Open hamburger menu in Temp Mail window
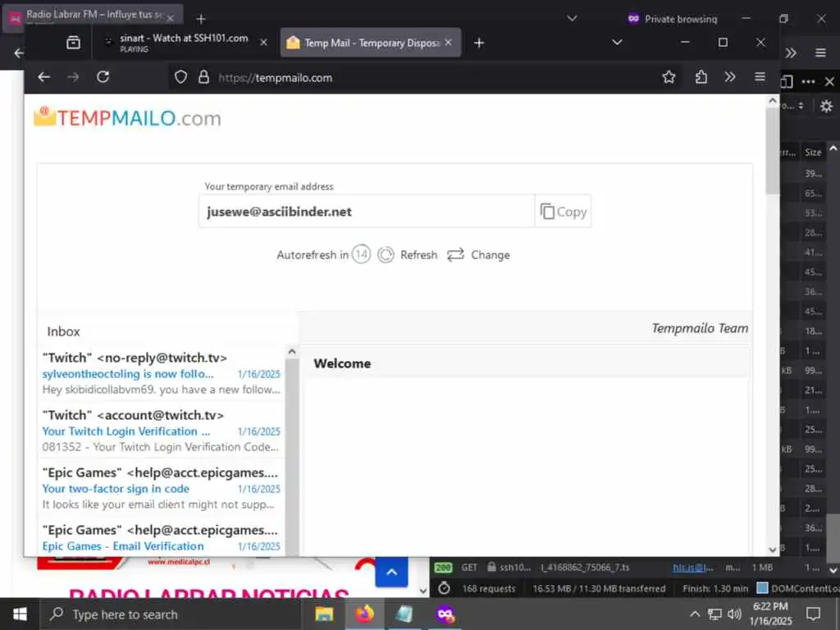The height and width of the screenshot is (630, 840). tap(760, 77)
